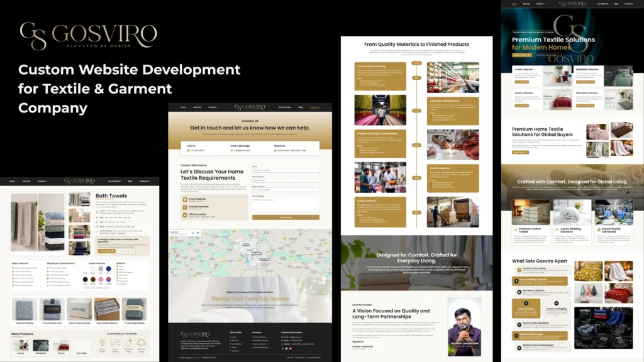Click the founder portrait photo
This screenshot has height=362, width=644.
pos(464,327)
